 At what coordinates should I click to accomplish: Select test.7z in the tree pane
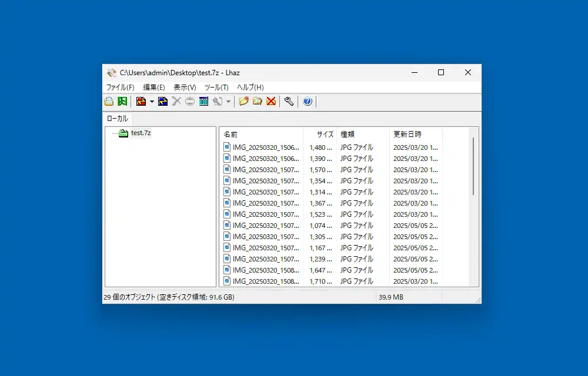tap(141, 133)
